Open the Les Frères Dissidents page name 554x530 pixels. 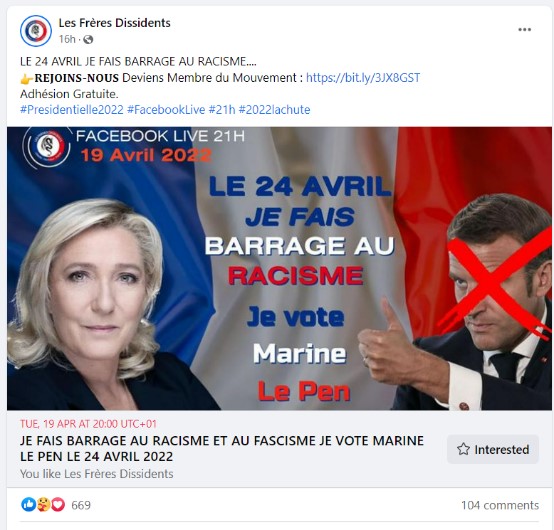[x=114, y=23]
